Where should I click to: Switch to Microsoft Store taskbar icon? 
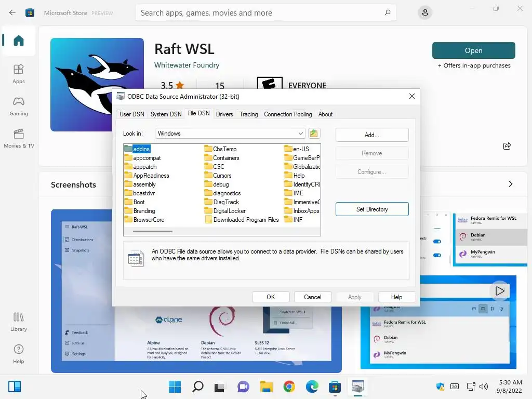(335, 387)
